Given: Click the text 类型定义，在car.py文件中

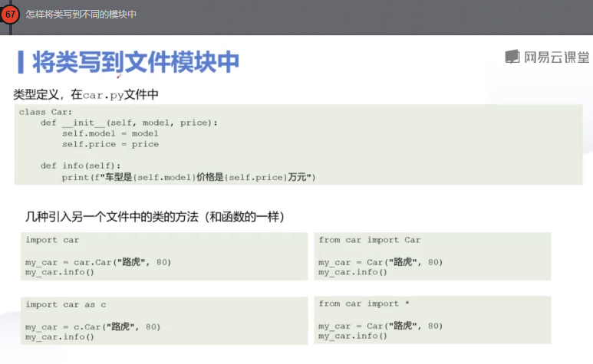Looking at the screenshot, I should pos(86,94).
